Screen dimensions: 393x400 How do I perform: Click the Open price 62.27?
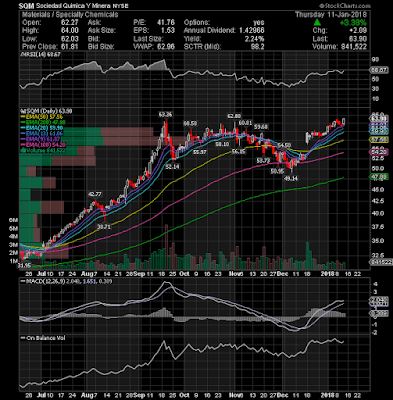click(x=70, y=23)
